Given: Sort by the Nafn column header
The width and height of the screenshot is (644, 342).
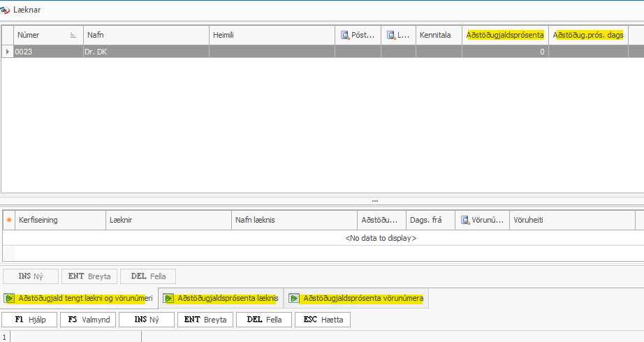Looking at the screenshot, I should [145, 35].
